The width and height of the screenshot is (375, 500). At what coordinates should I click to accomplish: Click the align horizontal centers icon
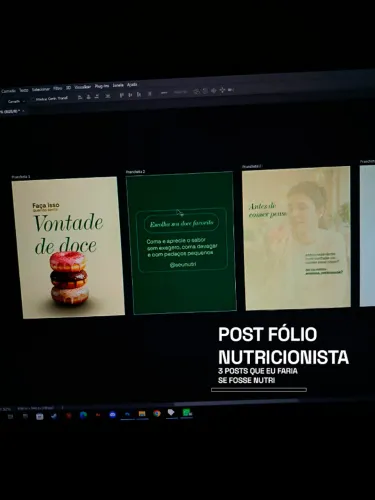pos(88,97)
